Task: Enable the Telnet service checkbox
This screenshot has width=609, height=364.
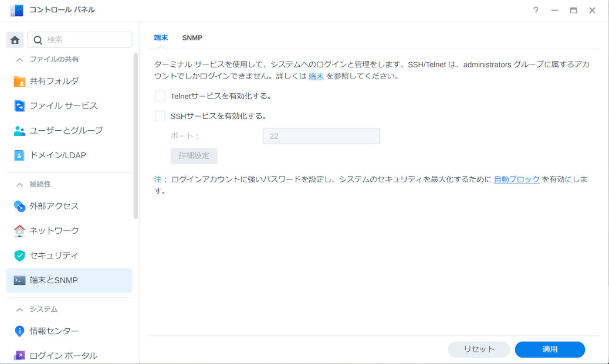Action: (160, 96)
